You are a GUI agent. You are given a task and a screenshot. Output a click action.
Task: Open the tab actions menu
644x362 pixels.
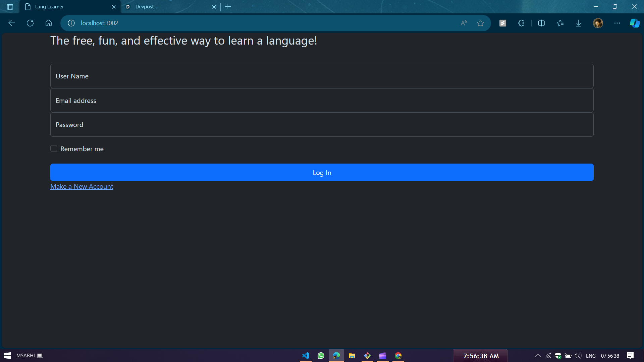[x=10, y=7]
